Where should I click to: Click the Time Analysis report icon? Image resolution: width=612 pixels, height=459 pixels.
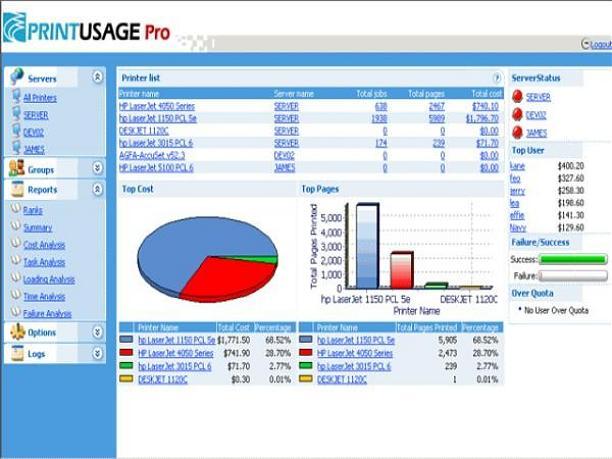(15, 294)
